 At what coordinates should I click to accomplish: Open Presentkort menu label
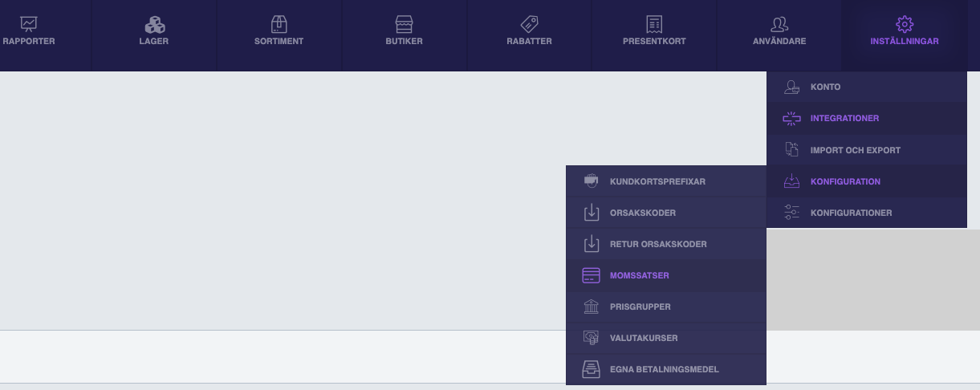tap(654, 42)
